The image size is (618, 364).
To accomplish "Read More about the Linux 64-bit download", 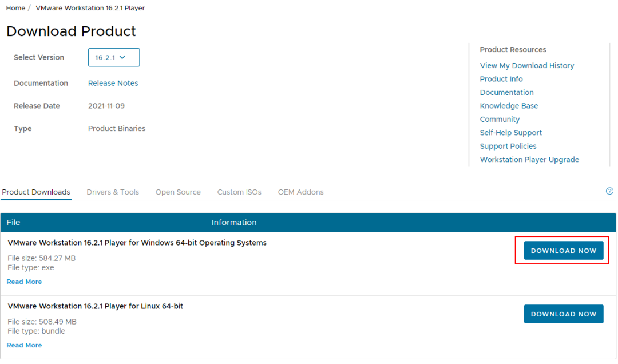I will [24, 345].
